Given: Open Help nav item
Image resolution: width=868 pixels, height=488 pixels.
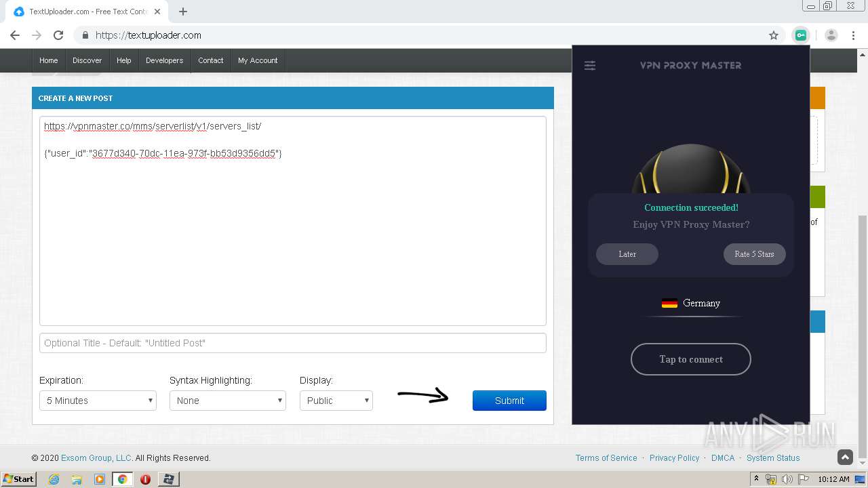Looking at the screenshot, I should (124, 60).
